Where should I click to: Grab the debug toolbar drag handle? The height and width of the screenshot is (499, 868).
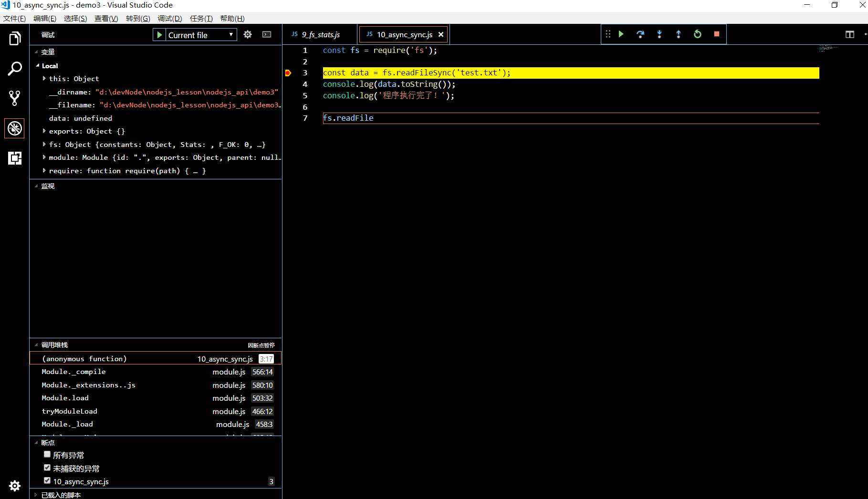click(x=608, y=34)
